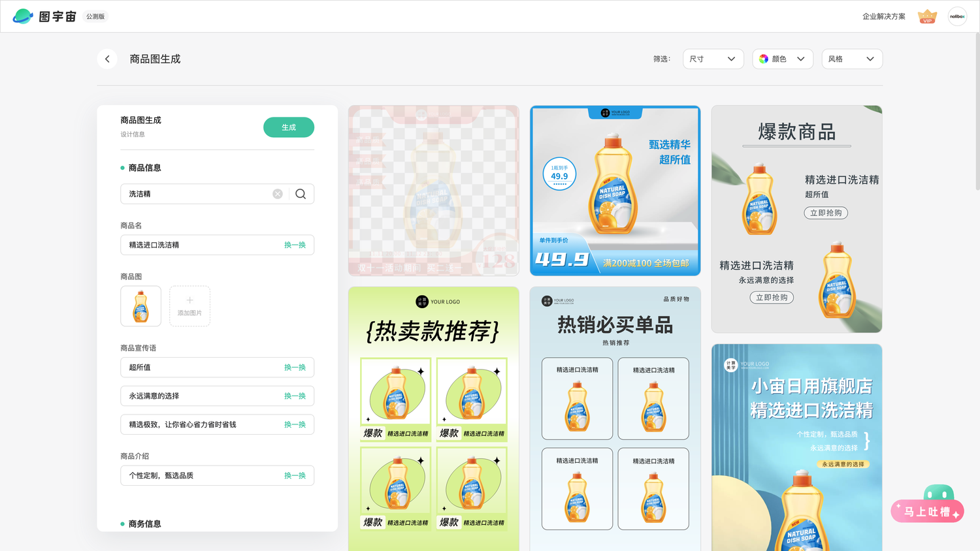The width and height of the screenshot is (980, 551).
Task: Open 企业解决方案 link
Action: tap(883, 16)
